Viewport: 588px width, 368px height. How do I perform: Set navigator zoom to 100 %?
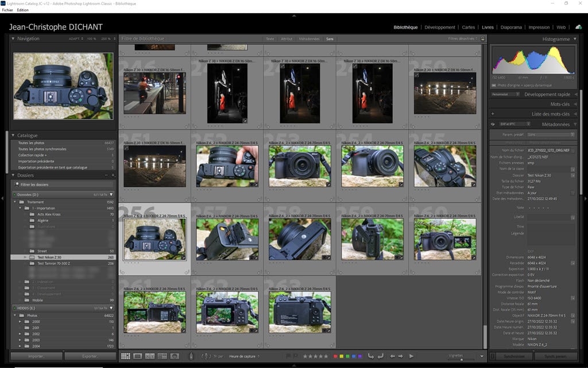(x=91, y=39)
